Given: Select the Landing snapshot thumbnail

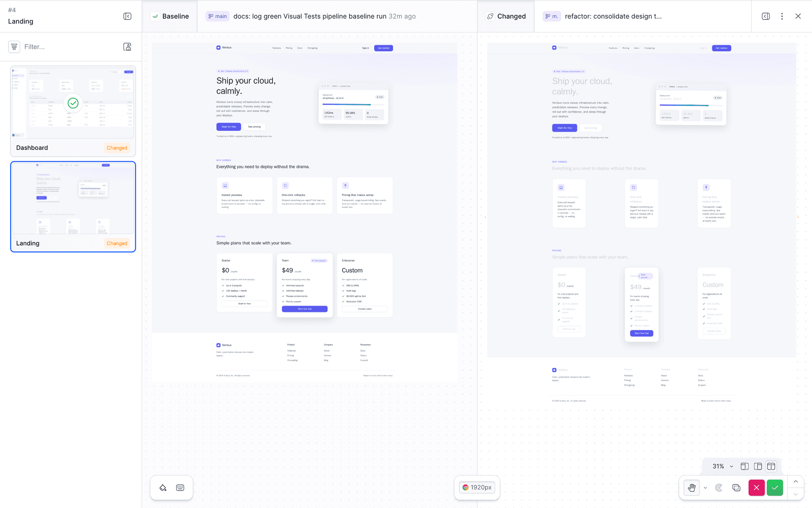Looking at the screenshot, I should point(73,198).
